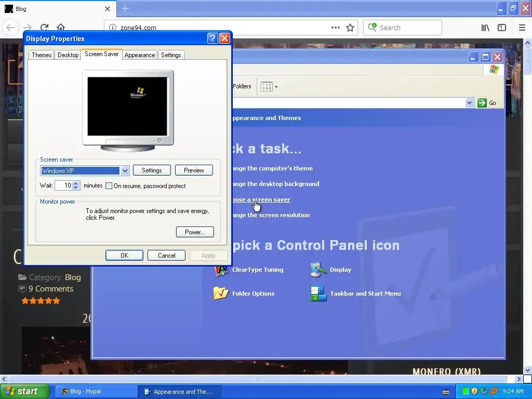Switch to the Desktop tab

click(68, 55)
